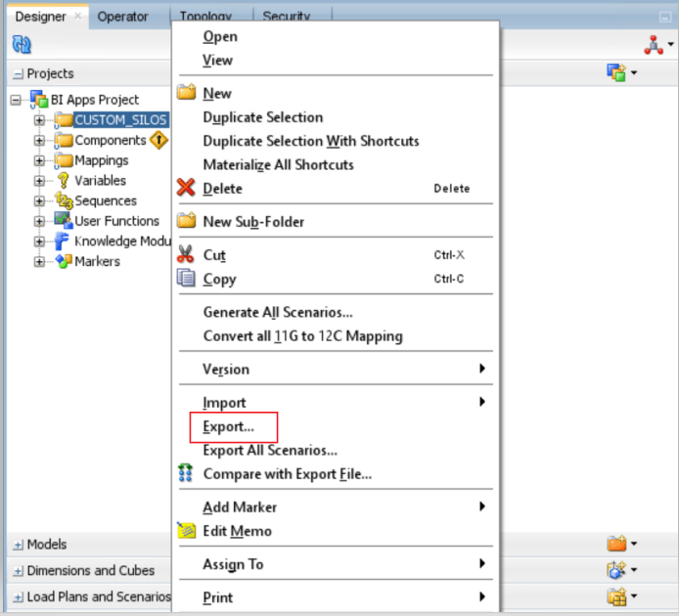The height and width of the screenshot is (616, 679).
Task: Click the refresh icon in Designer toolbar
Action: click(22, 44)
